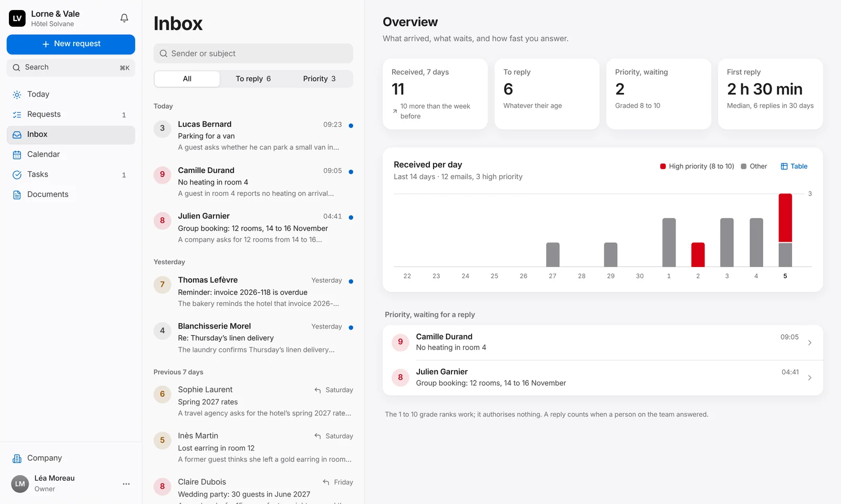Click the New request button
Viewport: 841px width, 504px height.
71,44
